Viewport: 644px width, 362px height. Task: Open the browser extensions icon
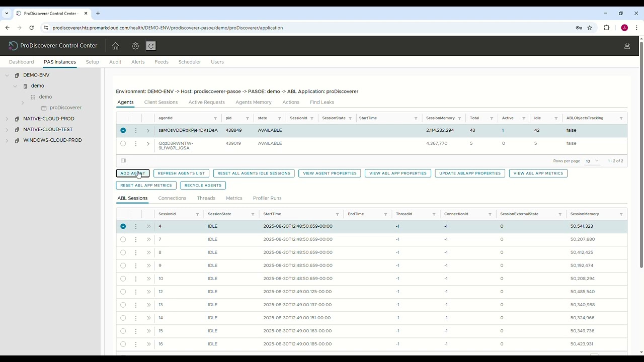tap(606, 28)
